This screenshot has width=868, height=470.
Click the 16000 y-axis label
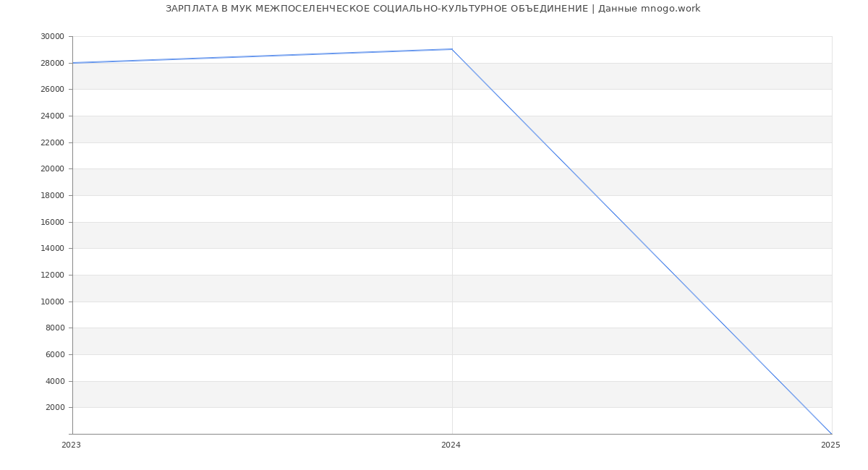(x=52, y=222)
